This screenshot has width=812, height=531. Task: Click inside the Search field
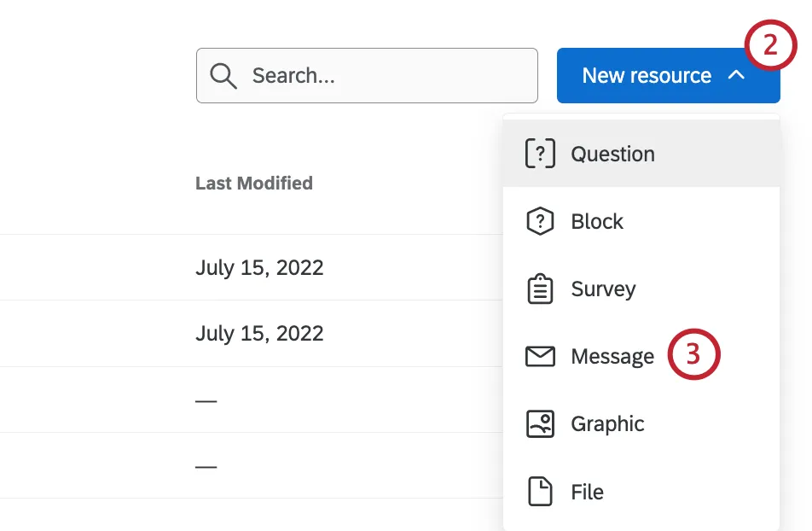[x=367, y=75]
